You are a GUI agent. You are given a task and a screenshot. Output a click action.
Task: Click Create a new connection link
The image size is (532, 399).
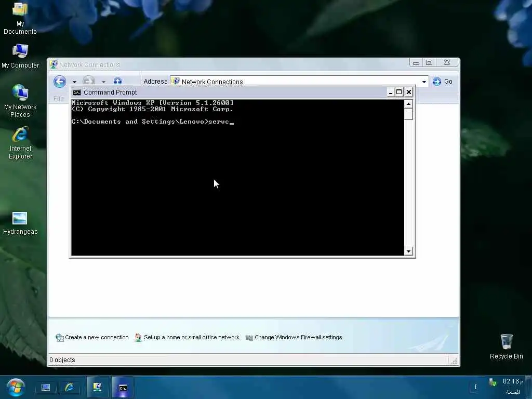click(x=92, y=337)
